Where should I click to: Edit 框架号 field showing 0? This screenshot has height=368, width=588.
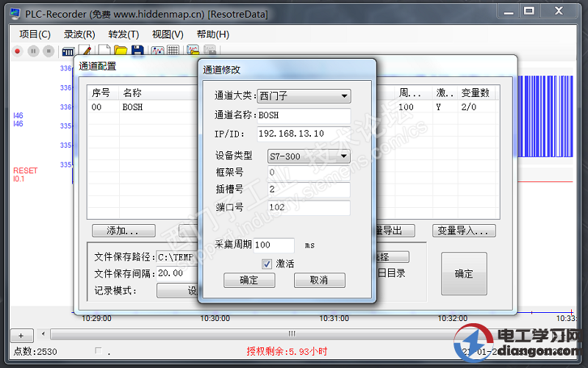(309, 173)
